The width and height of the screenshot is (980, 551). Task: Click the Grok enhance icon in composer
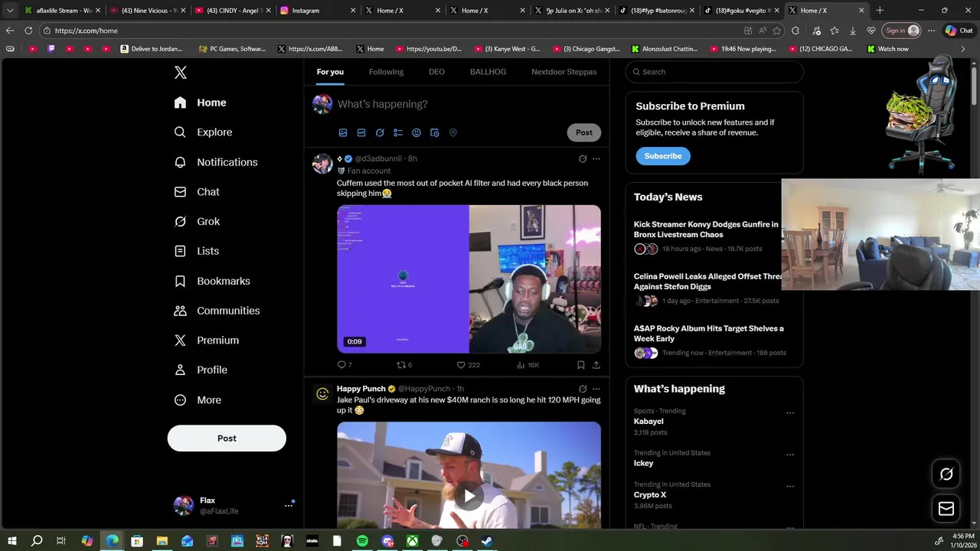(x=380, y=132)
